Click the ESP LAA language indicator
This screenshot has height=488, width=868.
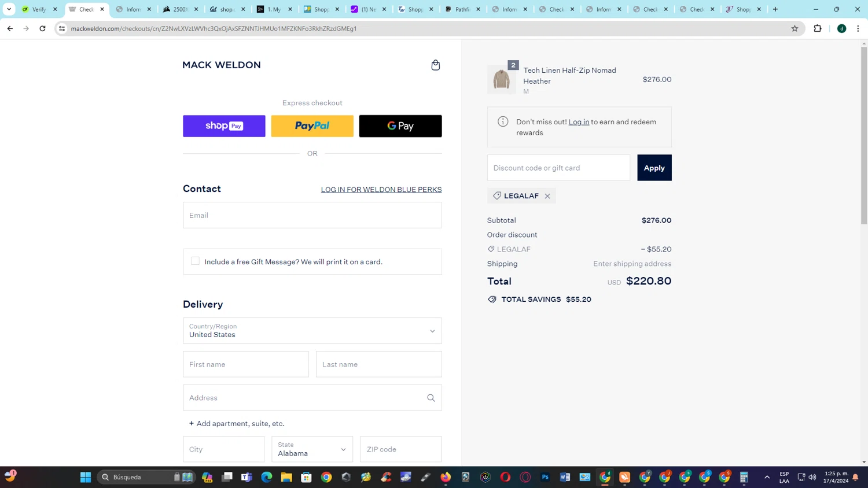point(784,477)
